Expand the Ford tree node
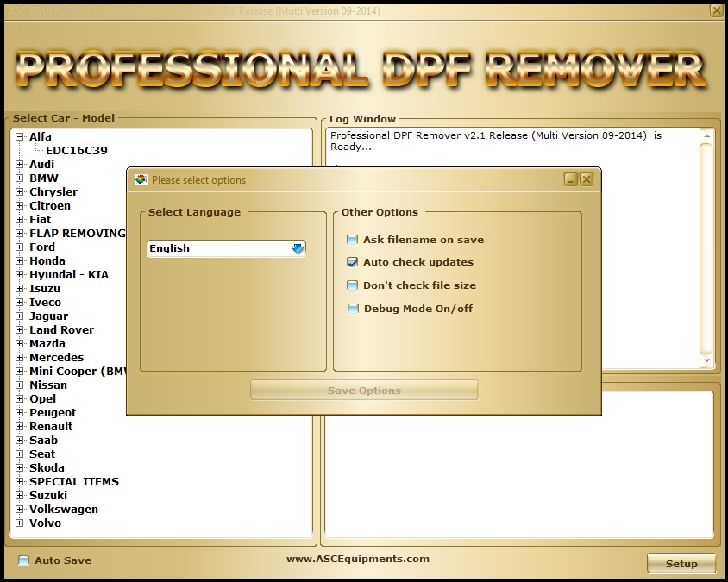 click(19, 247)
